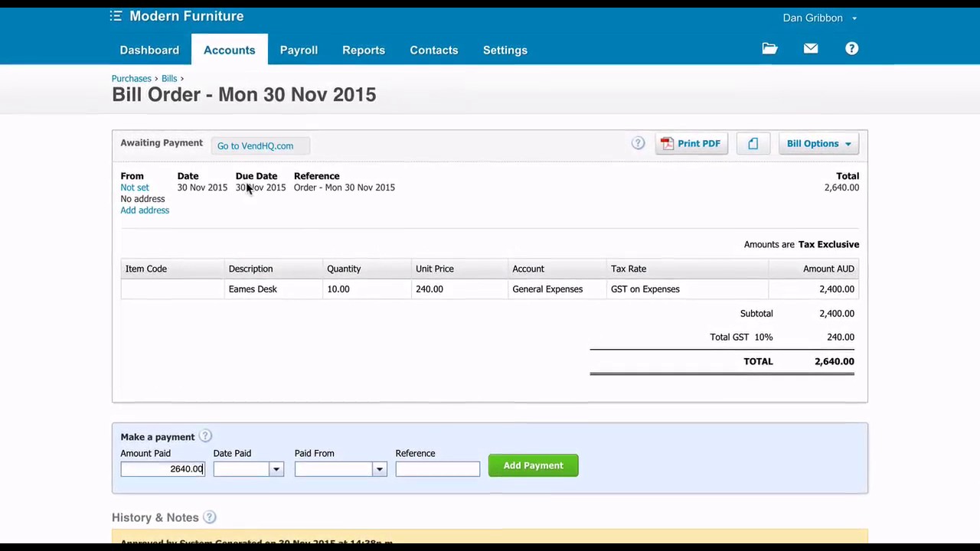Click the help icon beside Print PDF
Image resolution: width=980 pixels, height=551 pixels.
(638, 143)
